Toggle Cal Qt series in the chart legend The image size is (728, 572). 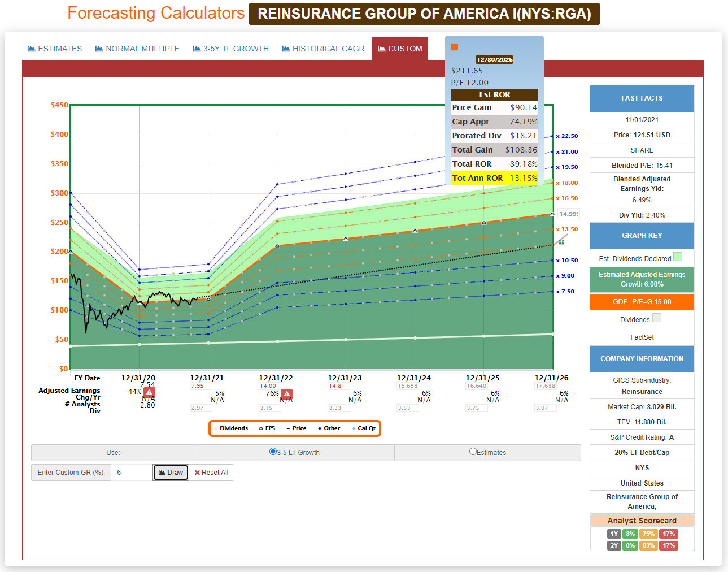[366, 428]
